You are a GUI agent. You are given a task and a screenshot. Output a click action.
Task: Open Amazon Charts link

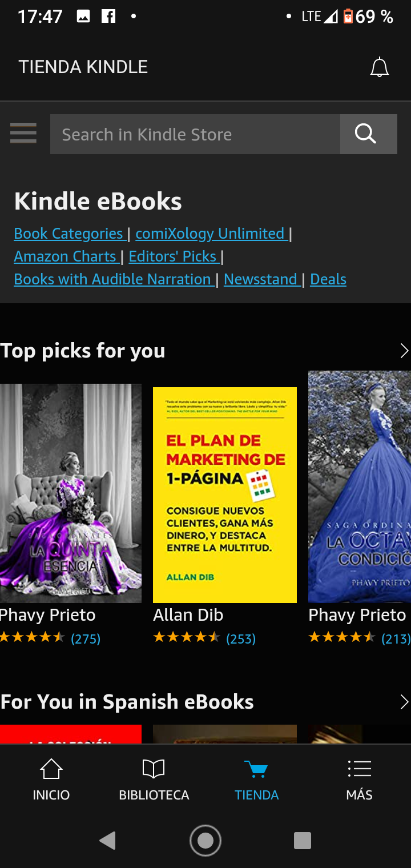(x=65, y=256)
